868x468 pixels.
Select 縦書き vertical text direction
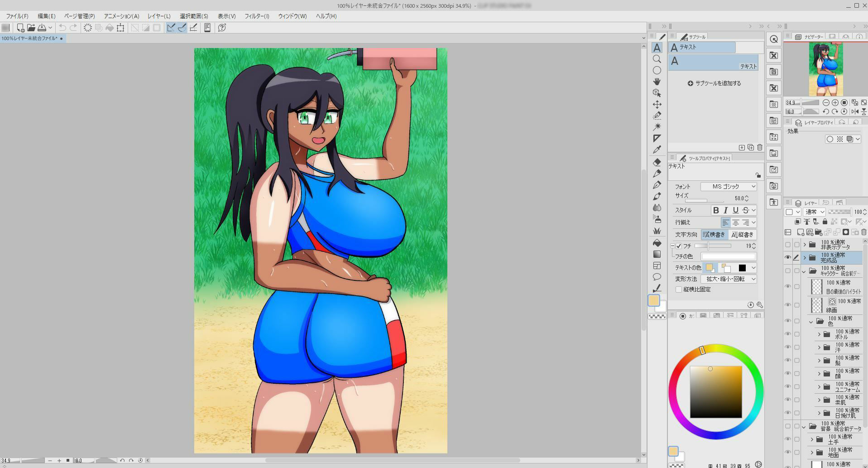743,235
